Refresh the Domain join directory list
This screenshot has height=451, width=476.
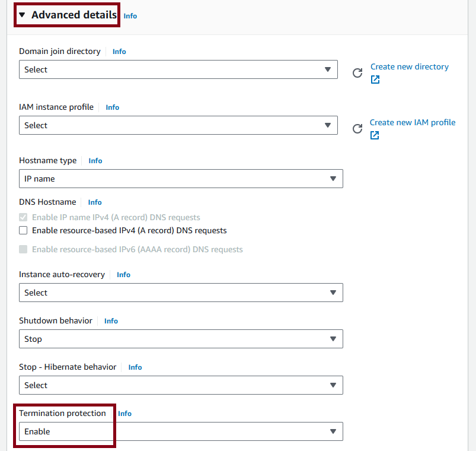(357, 73)
